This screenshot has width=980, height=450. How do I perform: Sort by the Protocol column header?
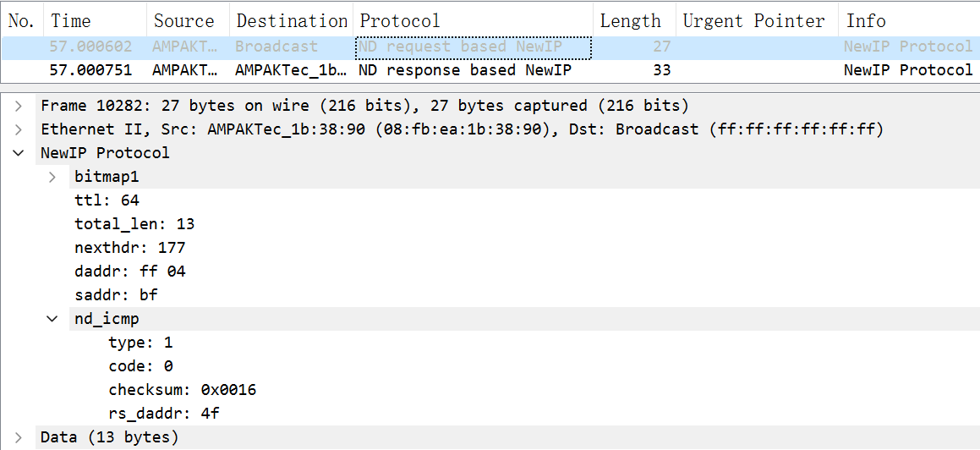pyautogui.click(x=400, y=21)
